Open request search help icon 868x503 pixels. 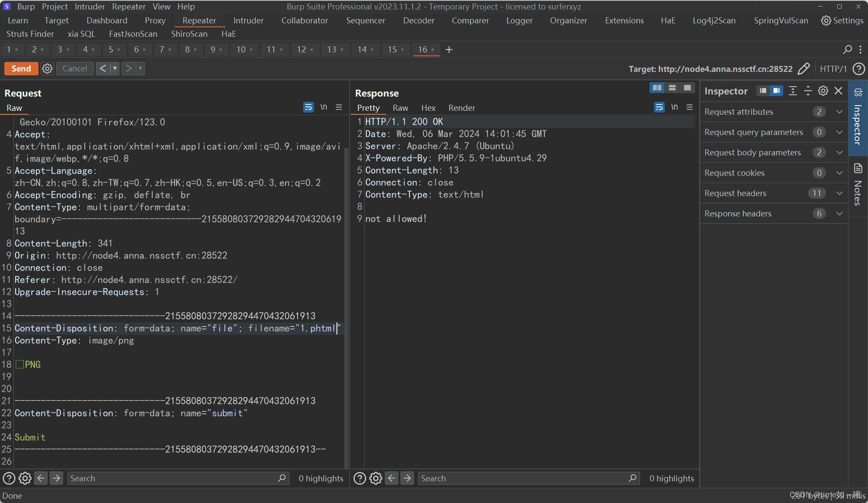tap(9, 478)
